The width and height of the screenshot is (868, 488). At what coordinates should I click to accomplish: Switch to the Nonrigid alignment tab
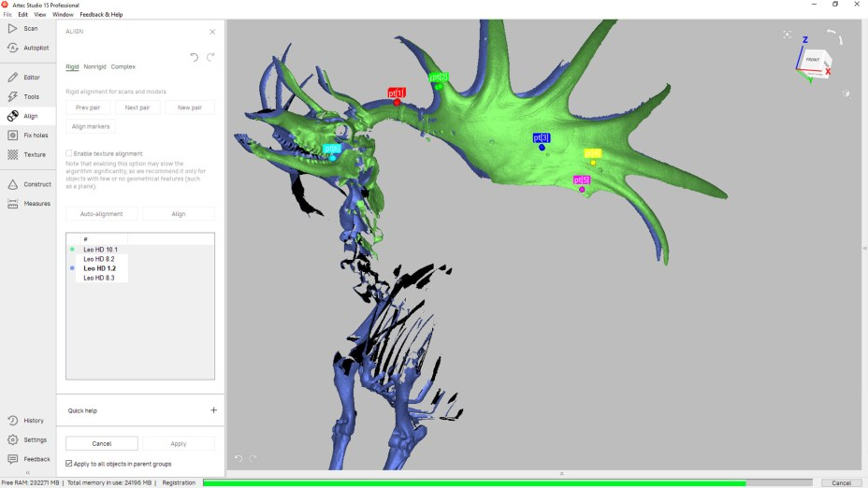94,67
